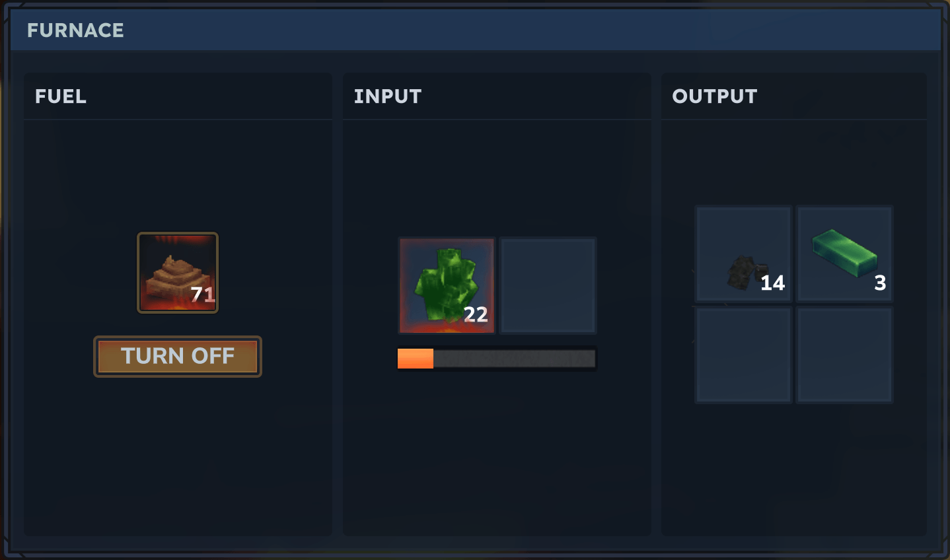Click the unfilled gray part of the progress bar
The height and width of the screenshot is (560, 950).
tap(515, 359)
